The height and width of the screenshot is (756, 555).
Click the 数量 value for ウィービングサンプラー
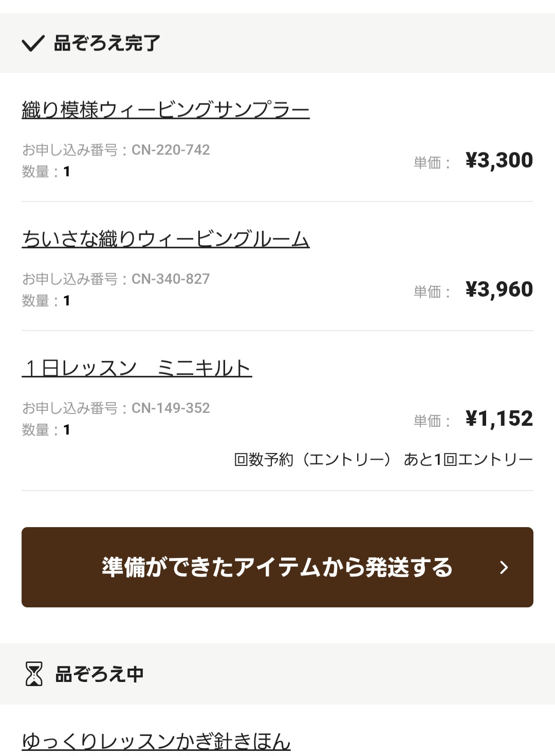tap(66, 172)
